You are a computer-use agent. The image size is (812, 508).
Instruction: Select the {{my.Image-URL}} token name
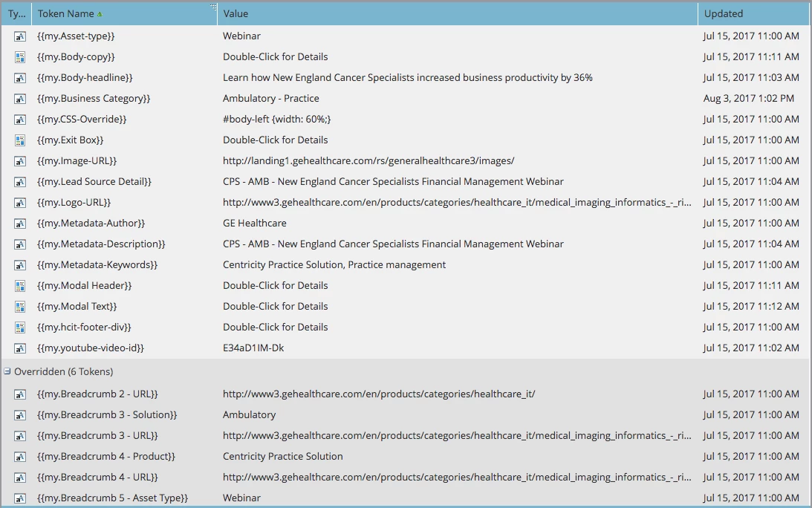click(77, 160)
